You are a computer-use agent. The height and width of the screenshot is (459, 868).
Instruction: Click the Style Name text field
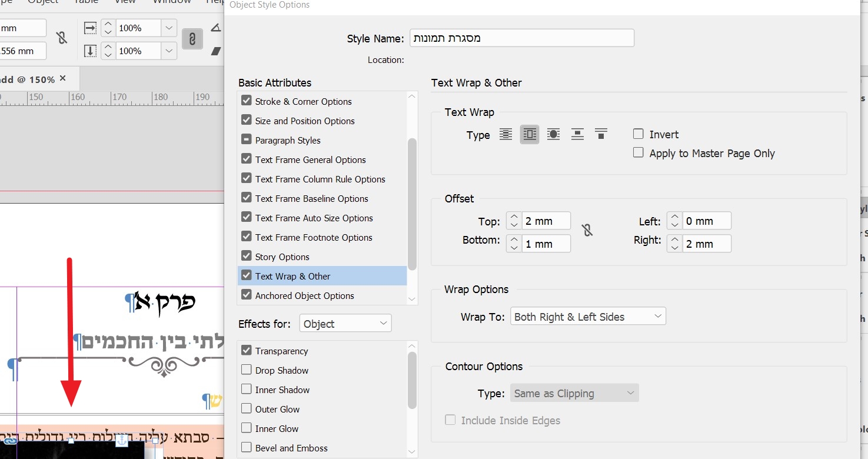click(x=521, y=38)
